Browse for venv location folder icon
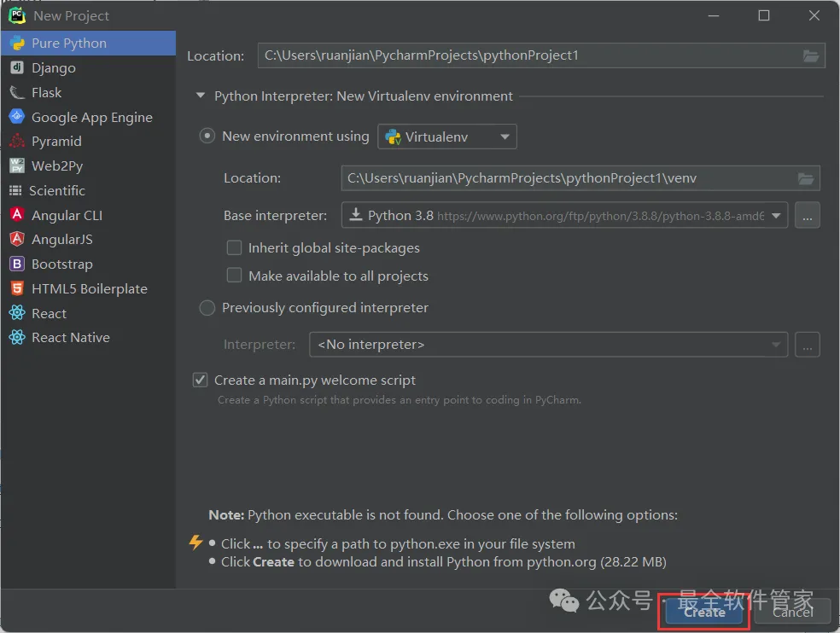The width and height of the screenshot is (840, 633). 806,178
